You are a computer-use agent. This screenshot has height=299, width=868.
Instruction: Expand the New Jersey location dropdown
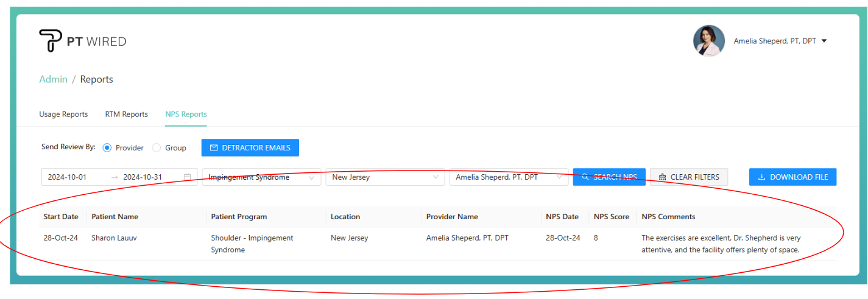point(385,177)
